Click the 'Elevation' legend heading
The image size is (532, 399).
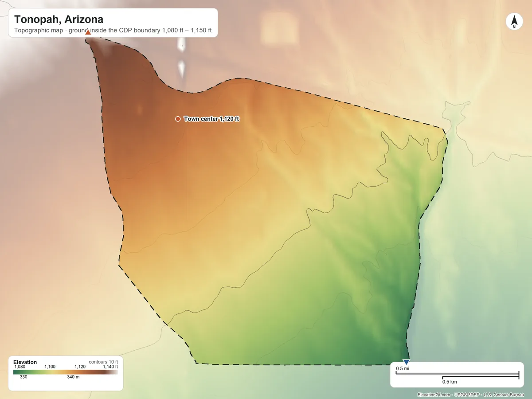(x=25, y=362)
